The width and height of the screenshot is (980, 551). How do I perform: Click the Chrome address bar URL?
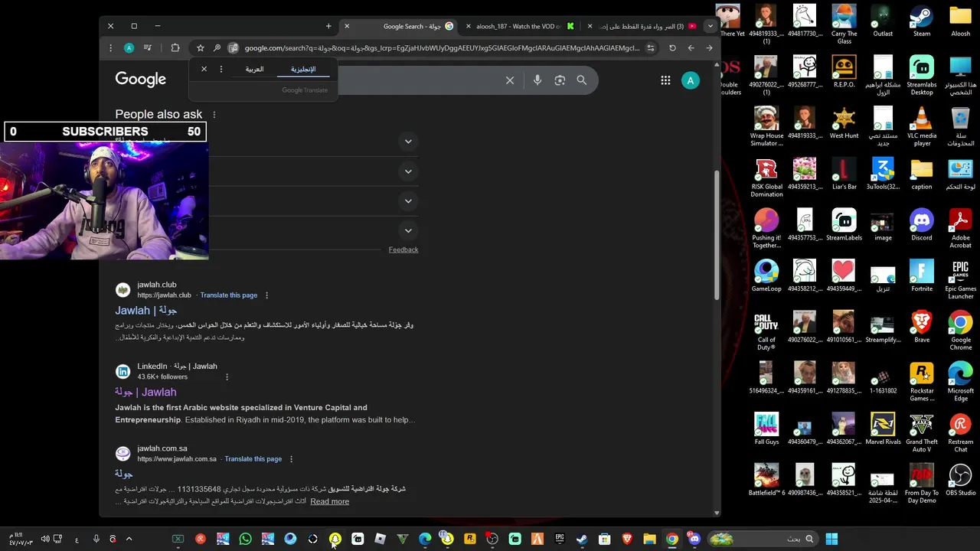(442, 48)
